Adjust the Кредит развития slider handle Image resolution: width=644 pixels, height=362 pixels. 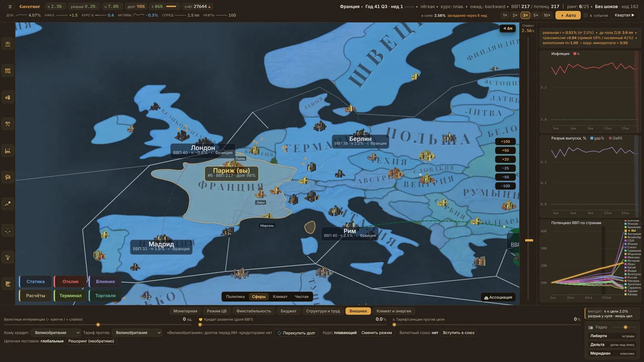pos(200,325)
